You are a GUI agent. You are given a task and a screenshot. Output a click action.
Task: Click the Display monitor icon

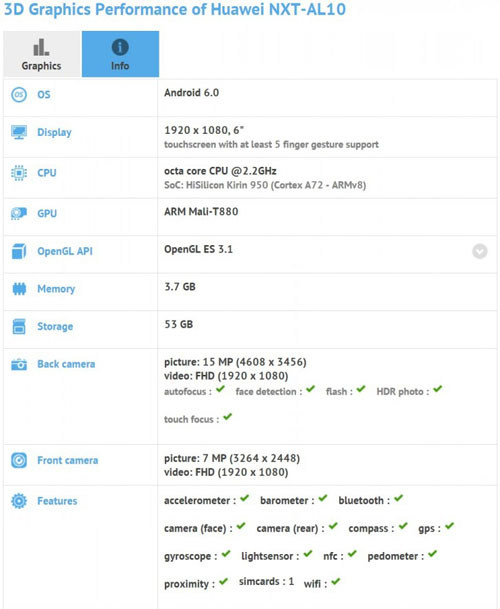[19, 132]
